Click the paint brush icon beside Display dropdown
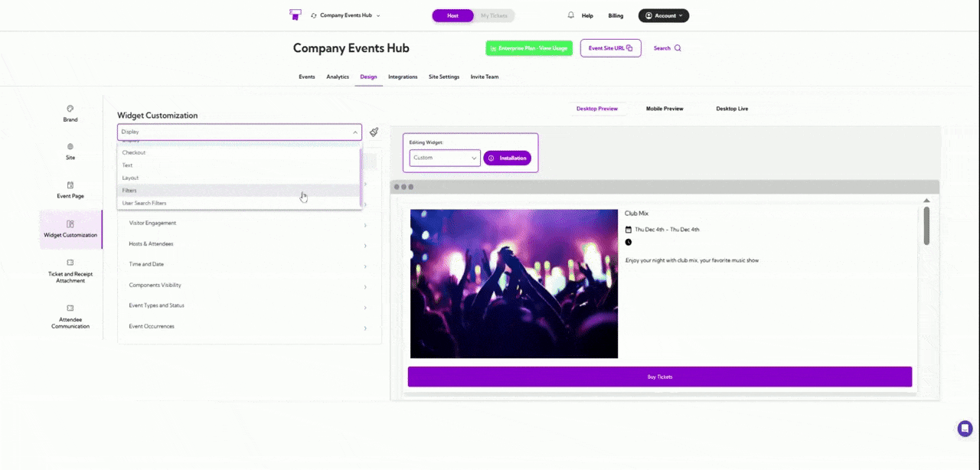The height and width of the screenshot is (470, 980). (x=374, y=132)
